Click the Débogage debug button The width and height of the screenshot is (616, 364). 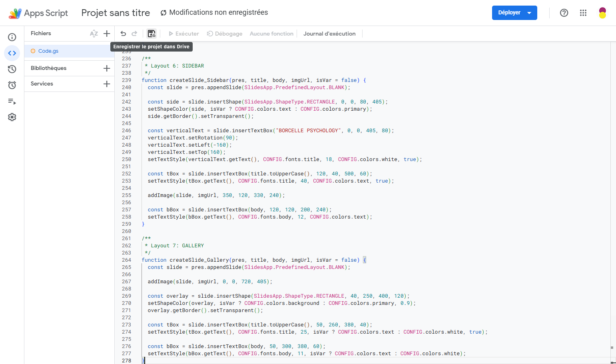coord(225,34)
